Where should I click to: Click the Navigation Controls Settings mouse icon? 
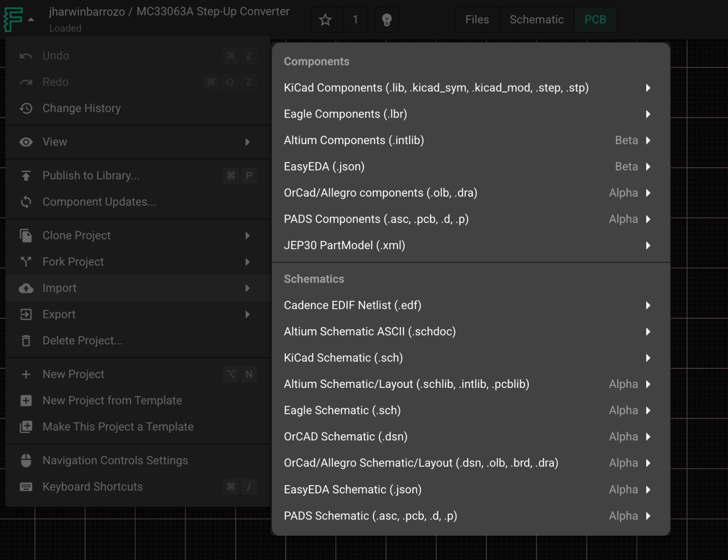26,460
